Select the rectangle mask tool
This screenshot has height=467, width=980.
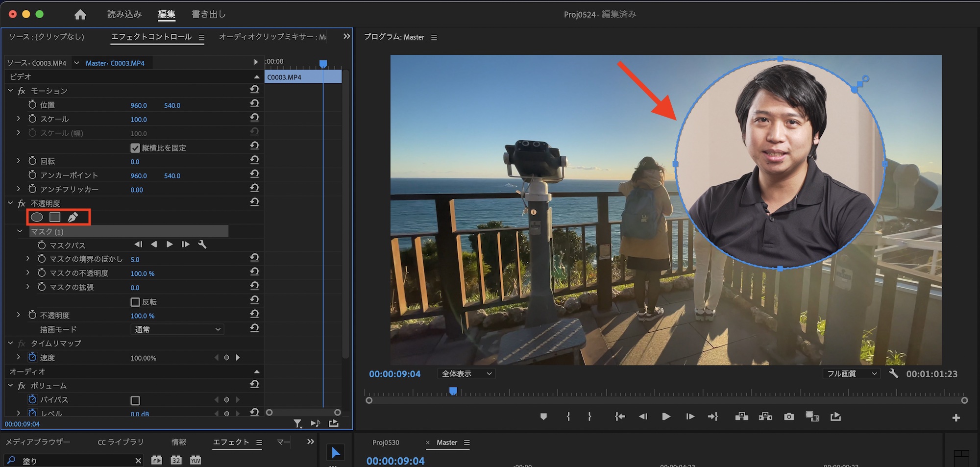55,217
